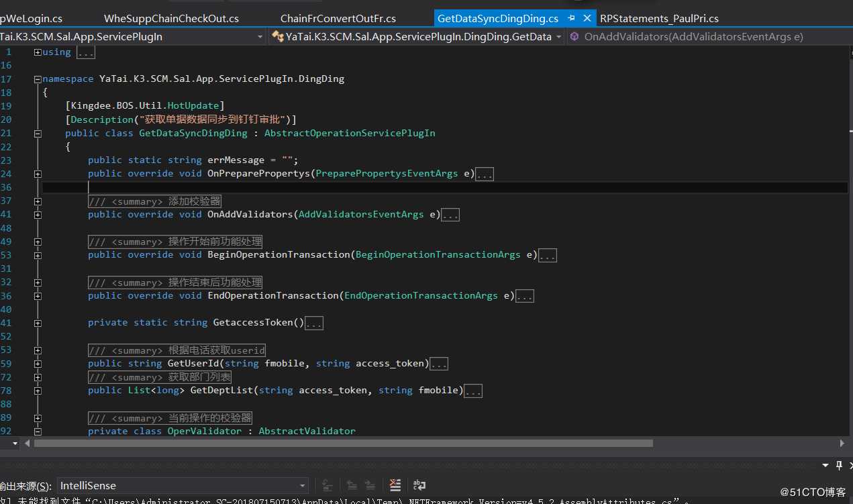Image resolution: width=853 pixels, height=504 pixels.
Task: Open the output source IntelliSense combo box
Action: pyautogui.click(x=182, y=485)
